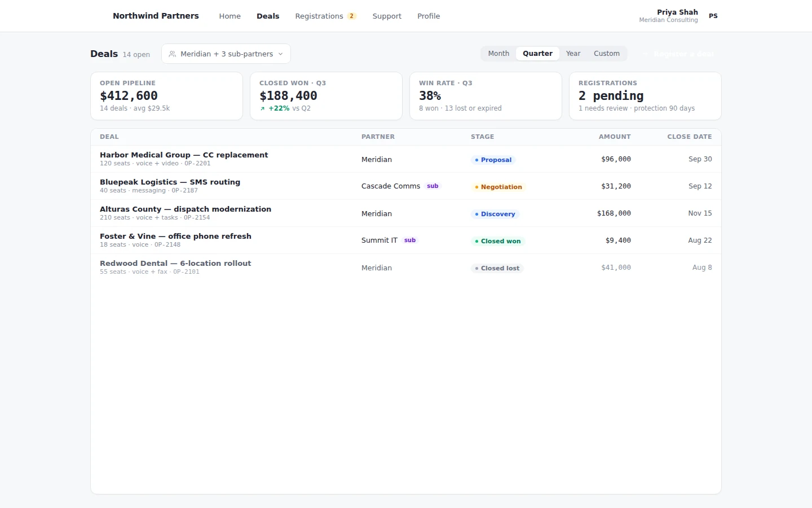Open the Win Rate Q3 card
812x508 pixels.
pyautogui.click(x=486, y=96)
